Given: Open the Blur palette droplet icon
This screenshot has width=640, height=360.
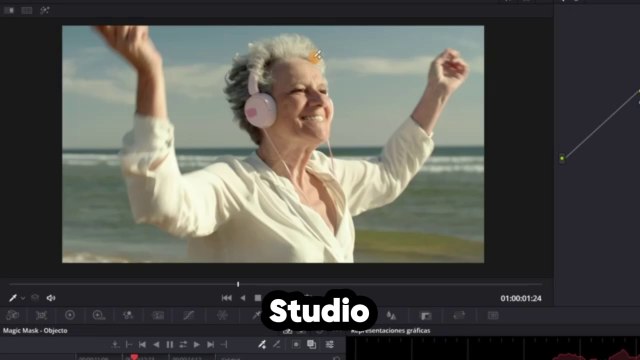Looking at the screenshot, I should 391,315.
